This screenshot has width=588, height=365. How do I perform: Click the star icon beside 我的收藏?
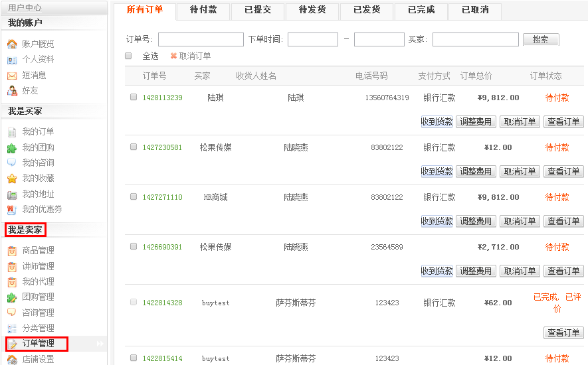[x=12, y=179]
